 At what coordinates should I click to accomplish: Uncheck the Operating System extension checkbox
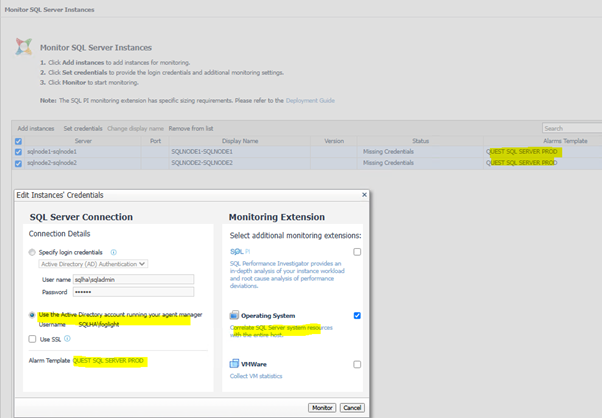pyautogui.click(x=357, y=316)
